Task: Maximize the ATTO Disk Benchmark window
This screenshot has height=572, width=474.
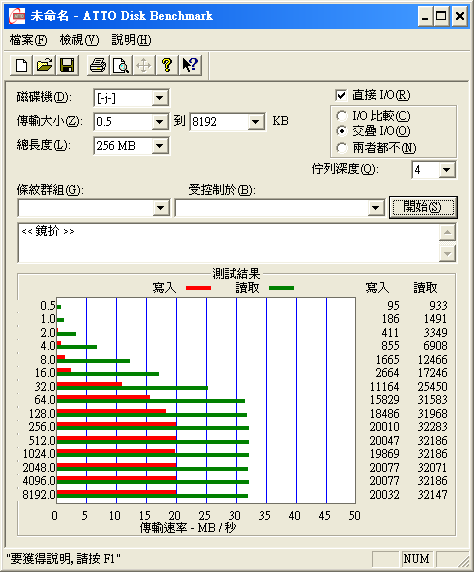Action: tap(441, 16)
